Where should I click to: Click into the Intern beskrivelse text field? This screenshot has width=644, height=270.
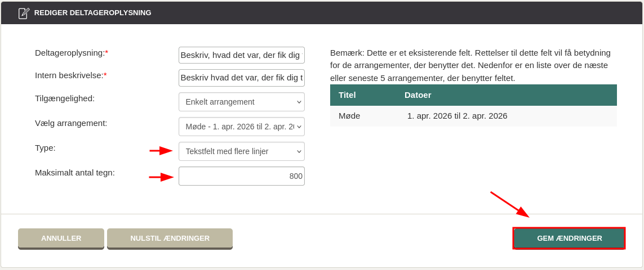pos(241,78)
